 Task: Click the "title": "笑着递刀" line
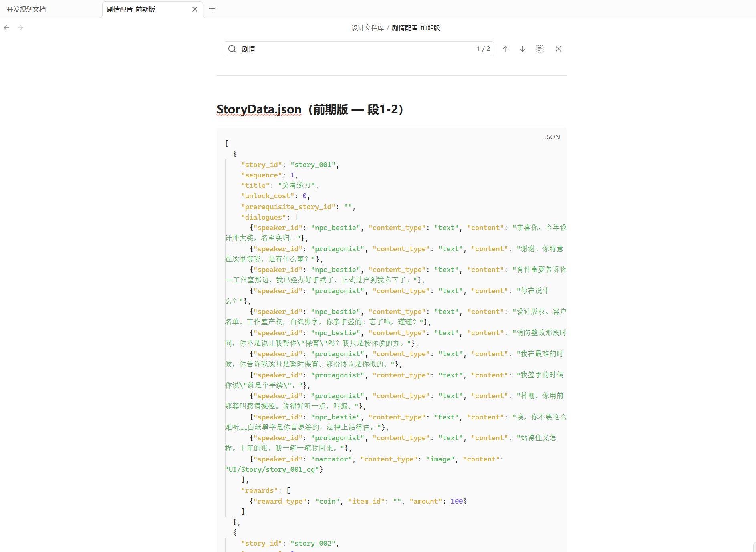tap(280, 185)
